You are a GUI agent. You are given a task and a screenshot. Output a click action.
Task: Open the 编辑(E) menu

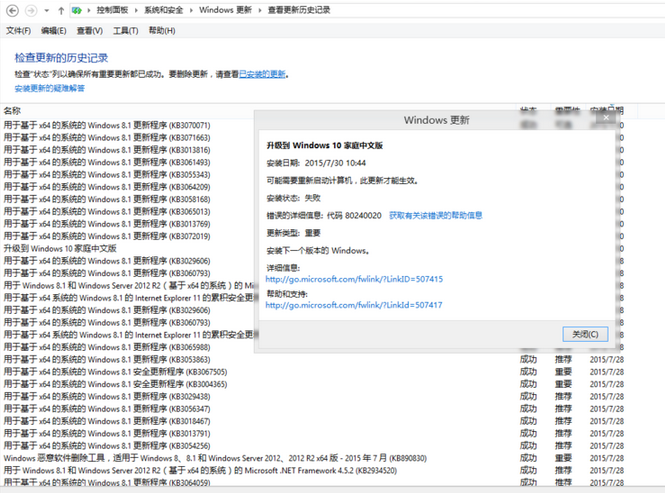click(53, 31)
